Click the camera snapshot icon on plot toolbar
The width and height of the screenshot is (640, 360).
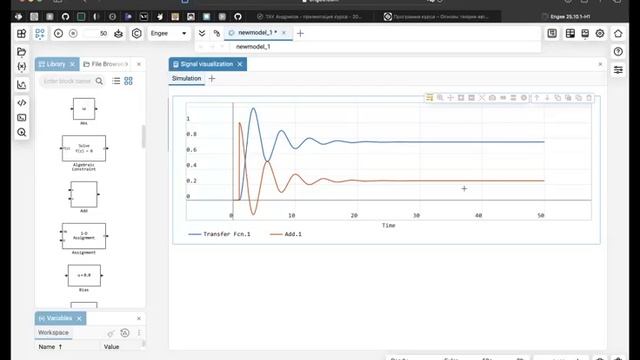click(x=492, y=98)
